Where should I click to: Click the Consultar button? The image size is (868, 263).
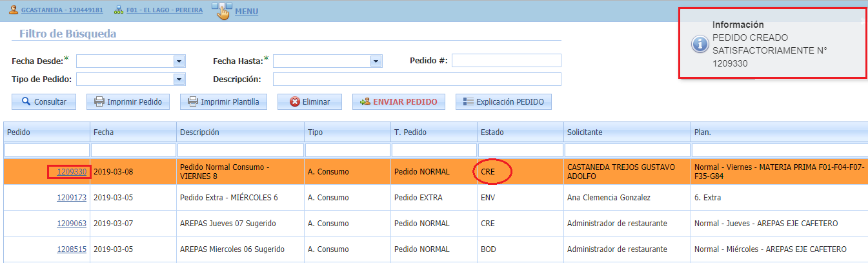[x=44, y=102]
